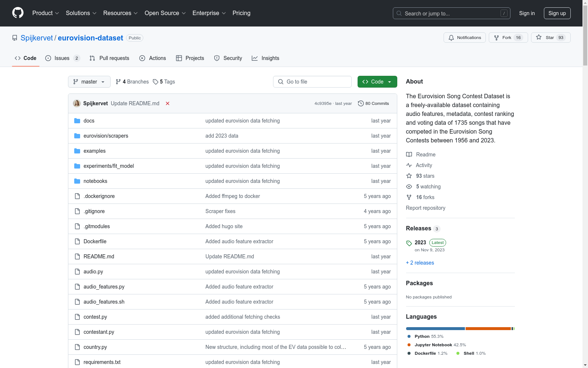Image resolution: width=588 pixels, height=368 pixels.
Task: Select the Code tab
Action: [26, 58]
